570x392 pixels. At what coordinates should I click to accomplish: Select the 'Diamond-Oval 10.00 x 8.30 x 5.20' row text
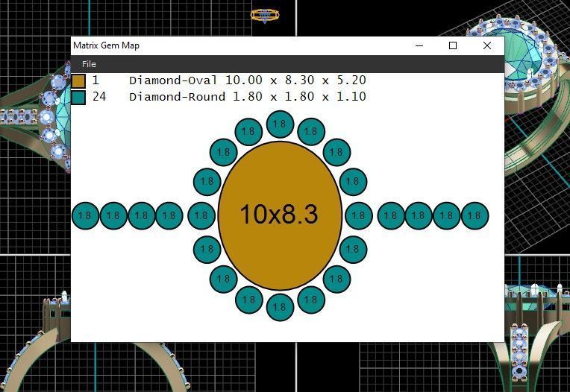point(248,80)
